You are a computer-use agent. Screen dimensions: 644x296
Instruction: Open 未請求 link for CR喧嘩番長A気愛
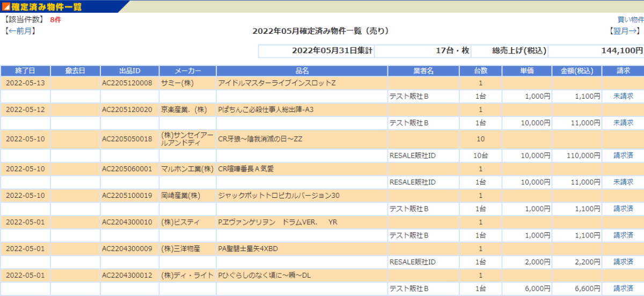pos(623,182)
